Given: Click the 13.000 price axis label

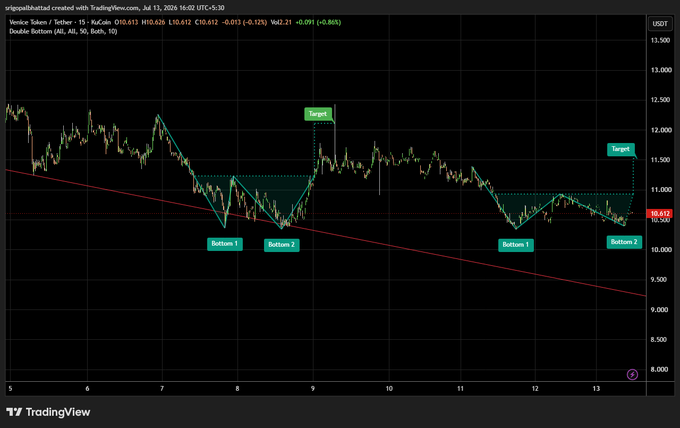Looking at the screenshot, I should tap(660, 70).
